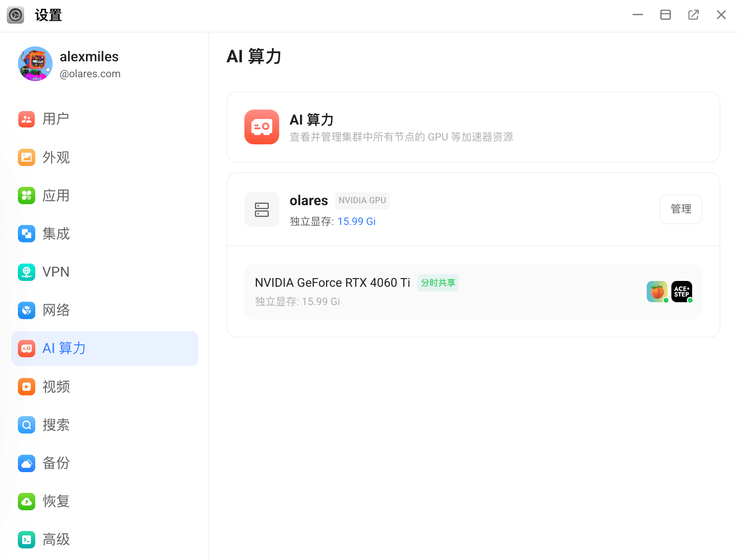
Task: Click the orange Video (视频) play icon
Action: click(27, 387)
